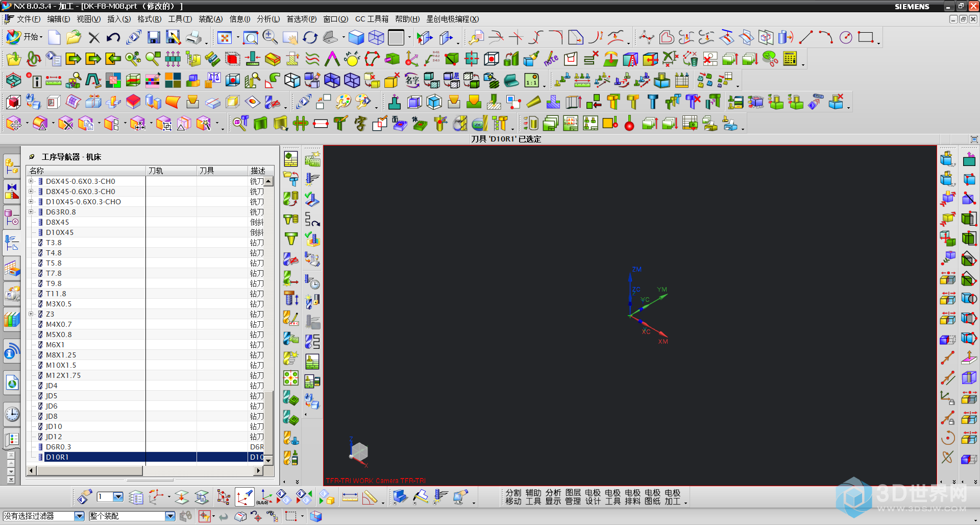Screen dimensions: 980x525
Task: Open the Roles sidebar tab
Action: 12,439
